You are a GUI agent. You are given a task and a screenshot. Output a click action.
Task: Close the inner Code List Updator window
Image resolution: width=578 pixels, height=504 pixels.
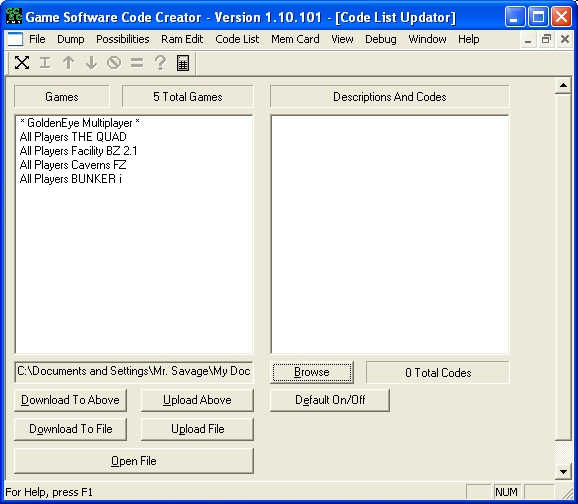pos(565,39)
